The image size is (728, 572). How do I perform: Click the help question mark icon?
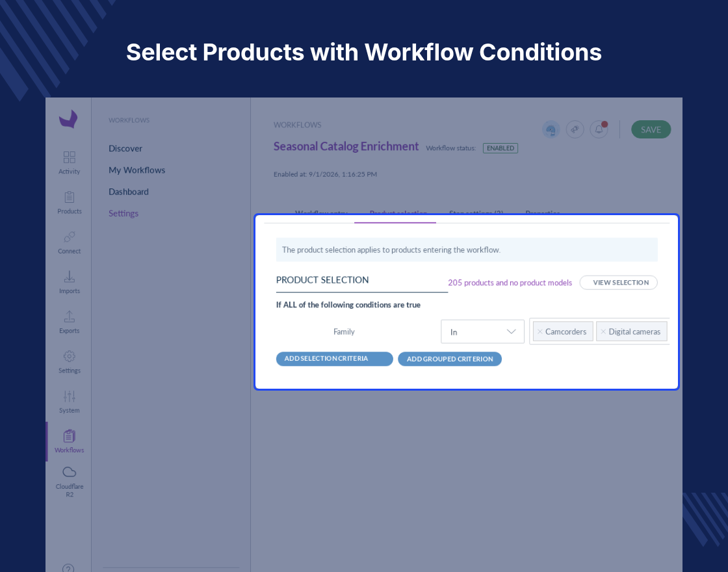68,569
